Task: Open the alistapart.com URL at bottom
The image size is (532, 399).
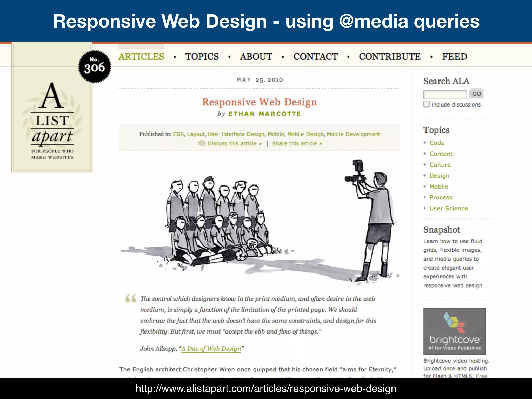Action: click(266, 389)
